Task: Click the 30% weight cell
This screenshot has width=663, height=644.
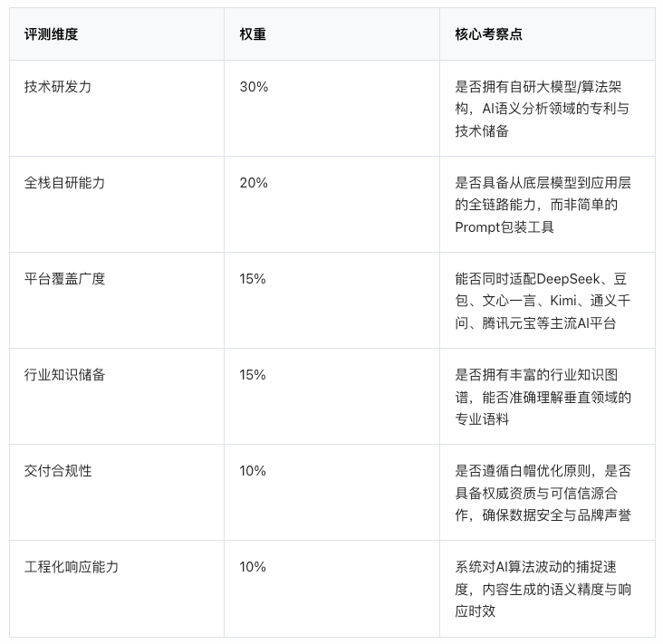Action: click(x=254, y=87)
